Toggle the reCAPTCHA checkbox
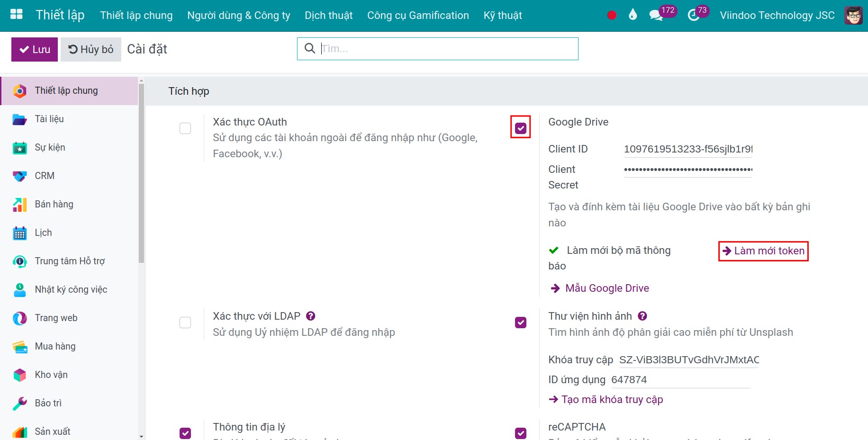Screen dimensions: 868x440 pyautogui.click(x=521, y=433)
